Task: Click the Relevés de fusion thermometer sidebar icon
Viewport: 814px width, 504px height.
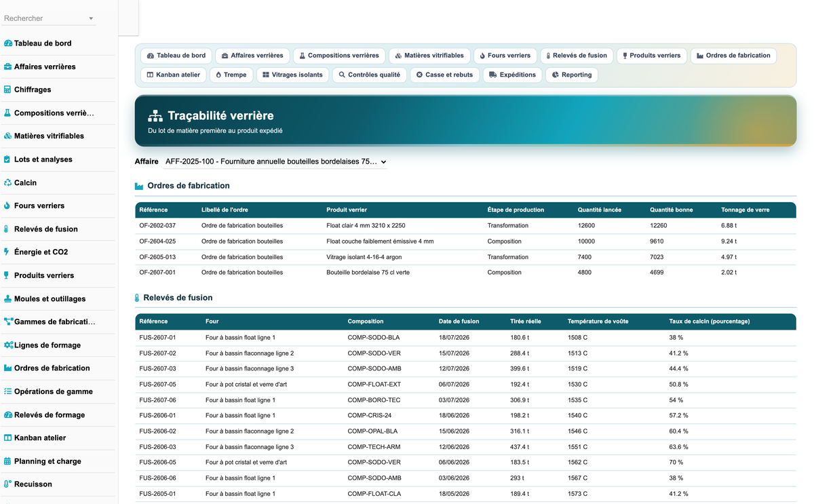Action: 7,229
